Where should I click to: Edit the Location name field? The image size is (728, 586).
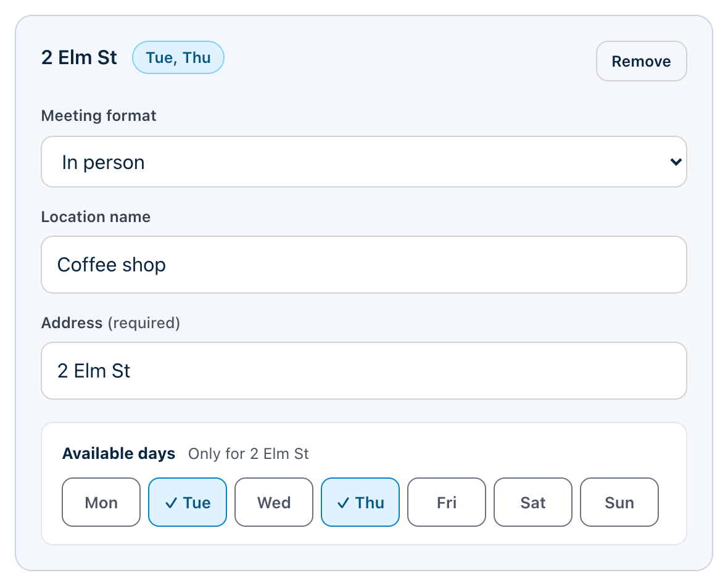[364, 265]
